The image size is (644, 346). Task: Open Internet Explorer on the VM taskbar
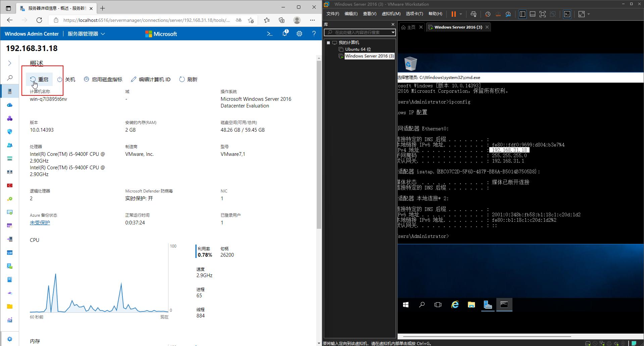(455, 305)
